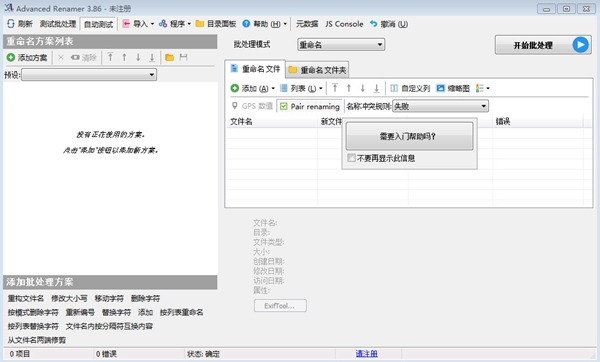Click the 添加 method link
Viewport: 600px width, 362px height.
click(x=145, y=313)
